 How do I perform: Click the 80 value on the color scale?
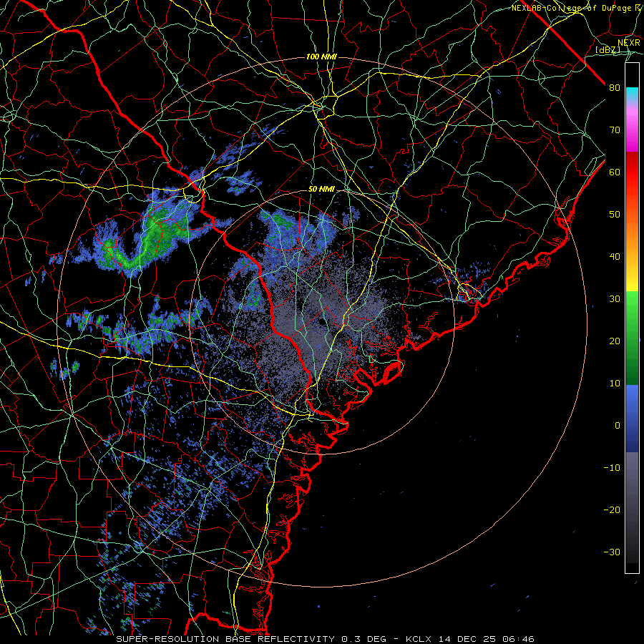[x=615, y=88]
